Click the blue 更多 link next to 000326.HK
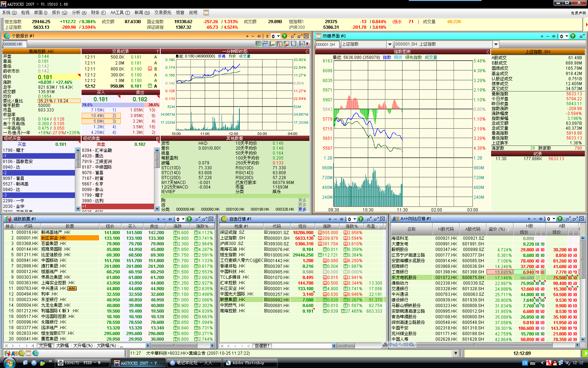Image resolution: width=588 pixels, height=368 pixels. click(302, 209)
